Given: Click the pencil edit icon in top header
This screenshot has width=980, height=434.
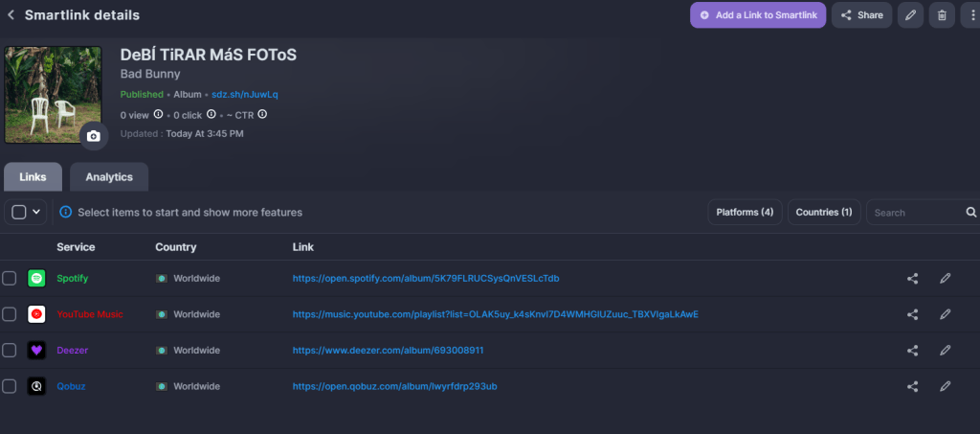Looking at the screenshot, I should 910,15.
